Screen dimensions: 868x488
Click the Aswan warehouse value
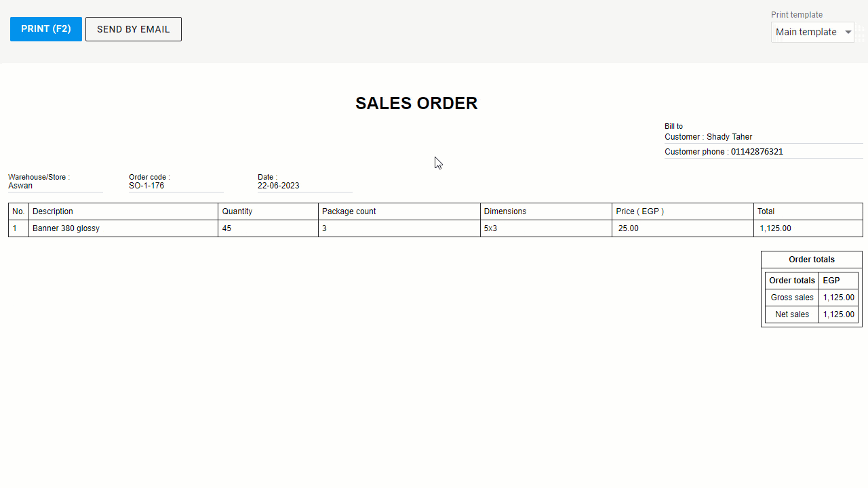point(20,186)
